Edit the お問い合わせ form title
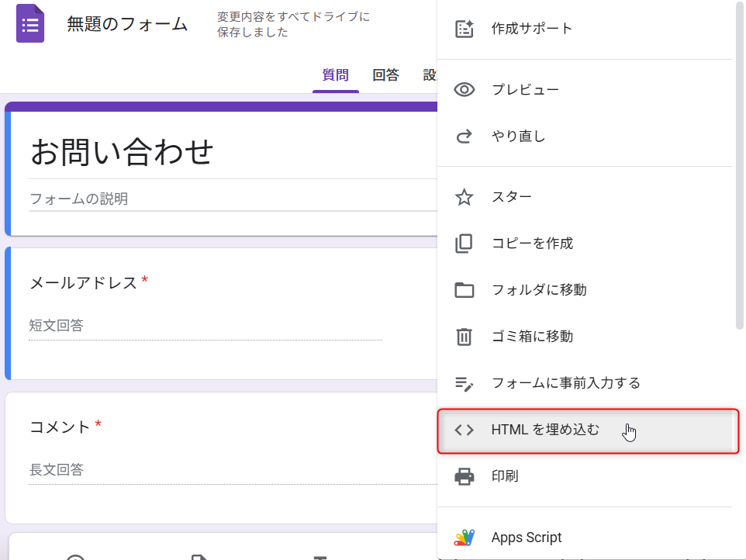The height and width of the screenshot is (560, 746). [x=123, y=152]
